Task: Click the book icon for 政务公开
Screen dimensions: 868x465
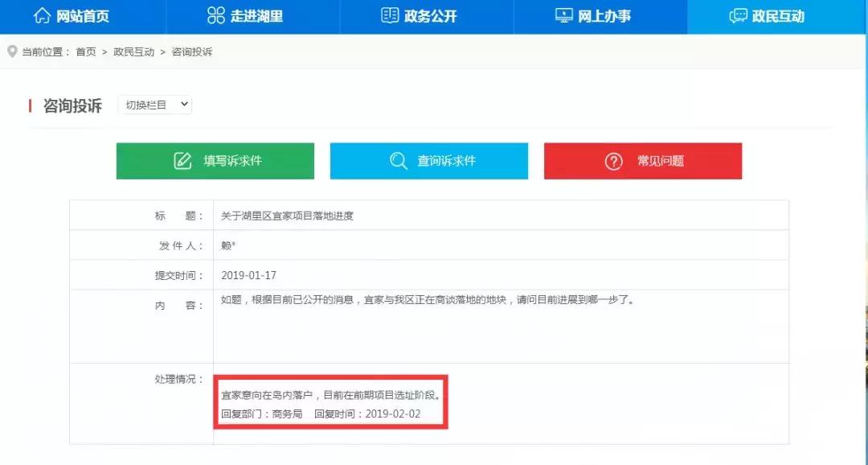Action: [x=390, y=15]
